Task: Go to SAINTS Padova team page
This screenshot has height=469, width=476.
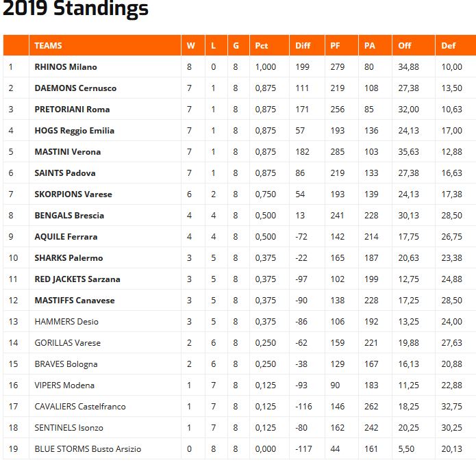Action: tap(65, 173)
